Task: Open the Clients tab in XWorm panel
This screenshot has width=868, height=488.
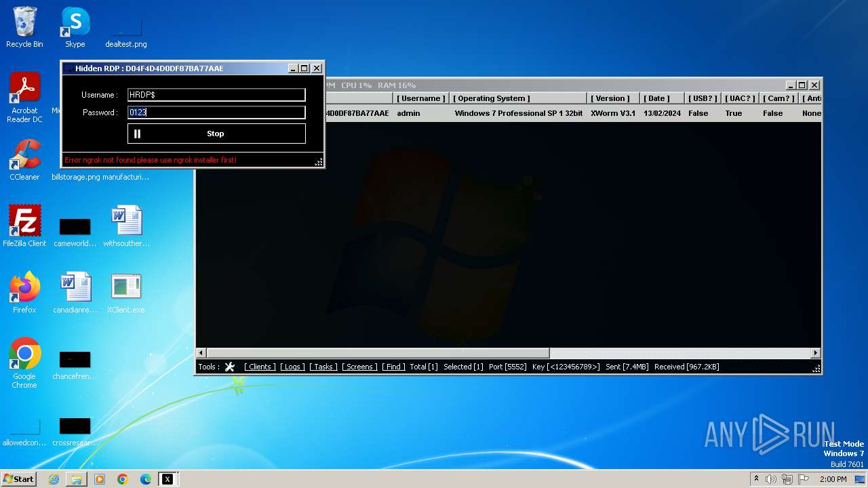Action: 260,367
